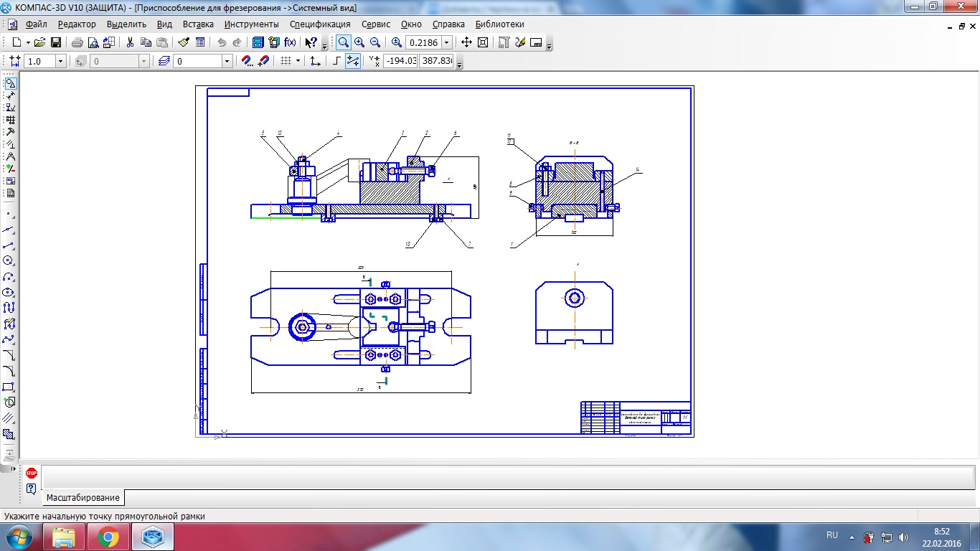Click the scale field showing 0.2186
This screenshot has height=551, width=980.
pos(423,42)
